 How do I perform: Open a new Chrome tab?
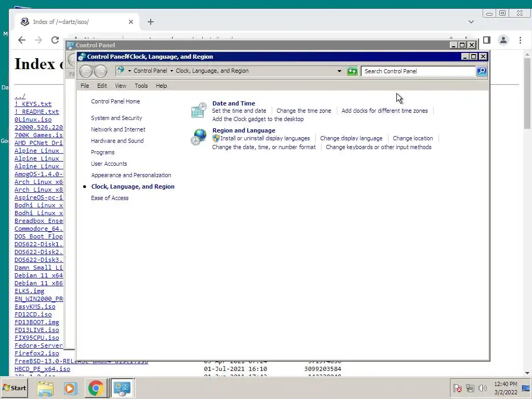tap(151, 22)
